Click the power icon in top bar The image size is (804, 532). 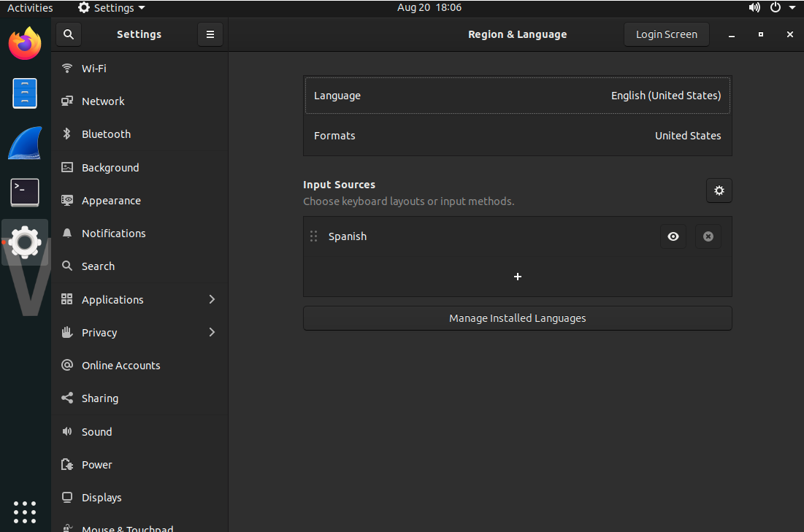pos(776,8)
